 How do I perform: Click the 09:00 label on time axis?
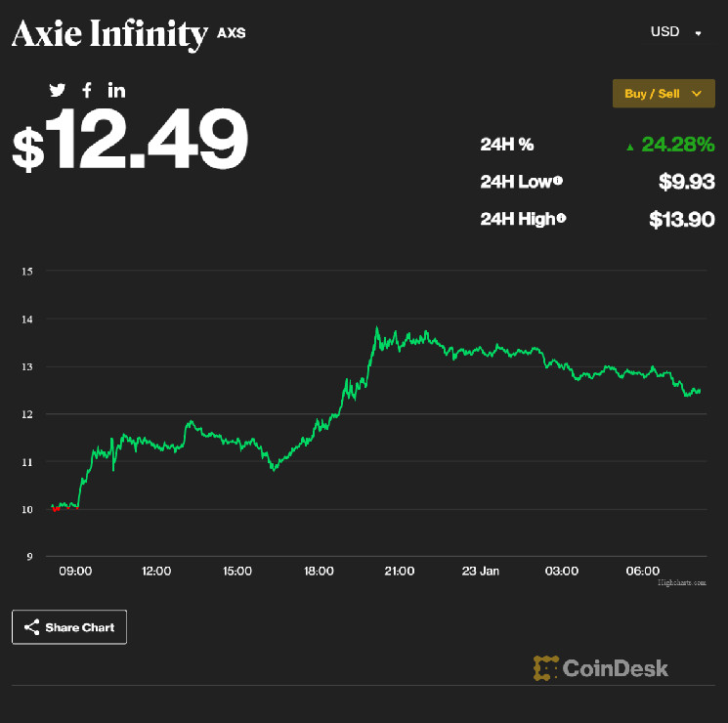pyautogui.click(x=75, y=572)
